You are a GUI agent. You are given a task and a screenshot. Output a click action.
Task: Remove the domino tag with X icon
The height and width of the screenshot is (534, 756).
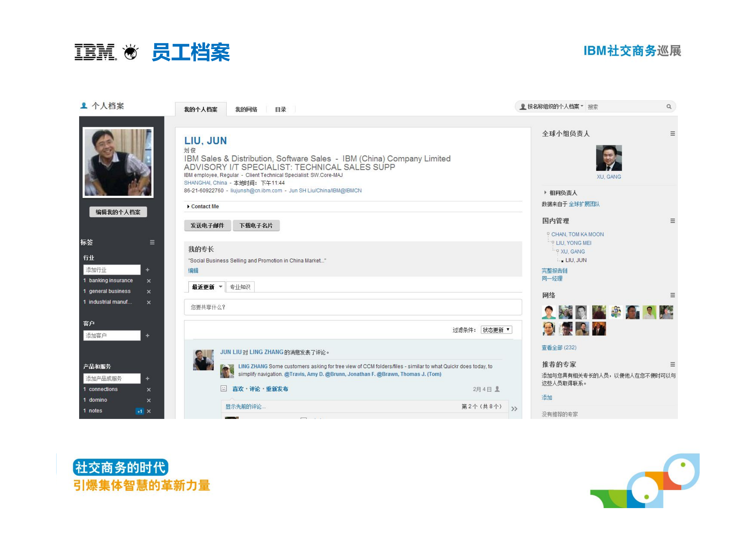click(149, 400)
